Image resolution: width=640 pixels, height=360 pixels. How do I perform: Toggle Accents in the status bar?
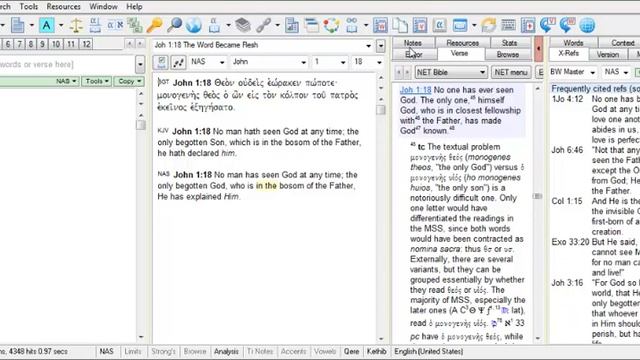293,351
